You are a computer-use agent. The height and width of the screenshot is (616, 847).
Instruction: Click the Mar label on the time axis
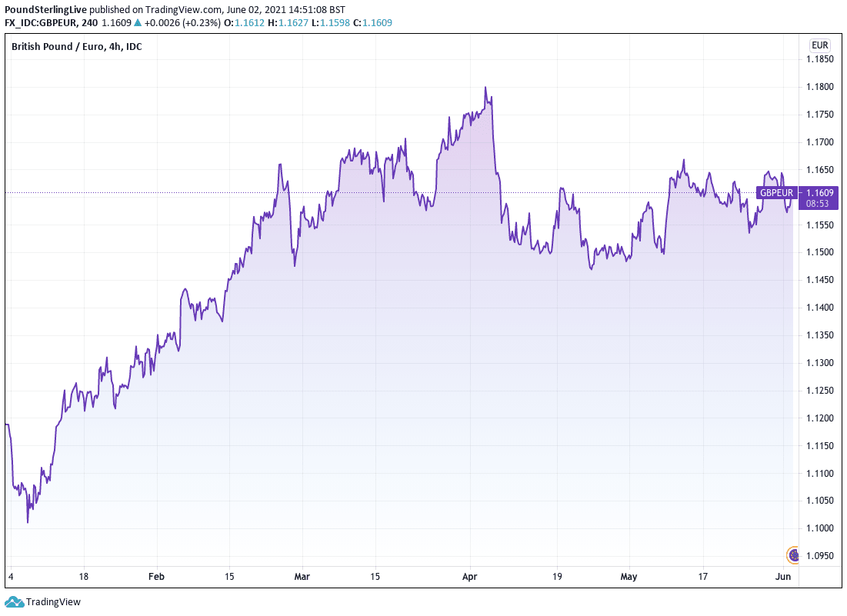pos(302,577)
